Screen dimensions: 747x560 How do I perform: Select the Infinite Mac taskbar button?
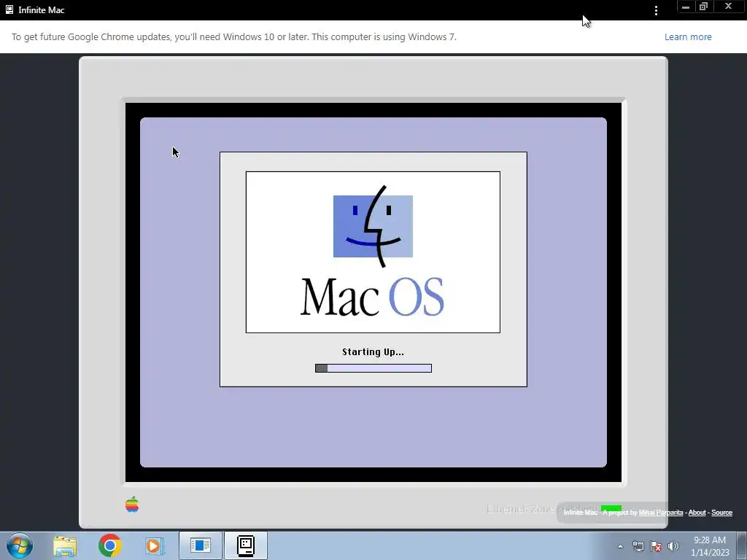coord(246,545)
